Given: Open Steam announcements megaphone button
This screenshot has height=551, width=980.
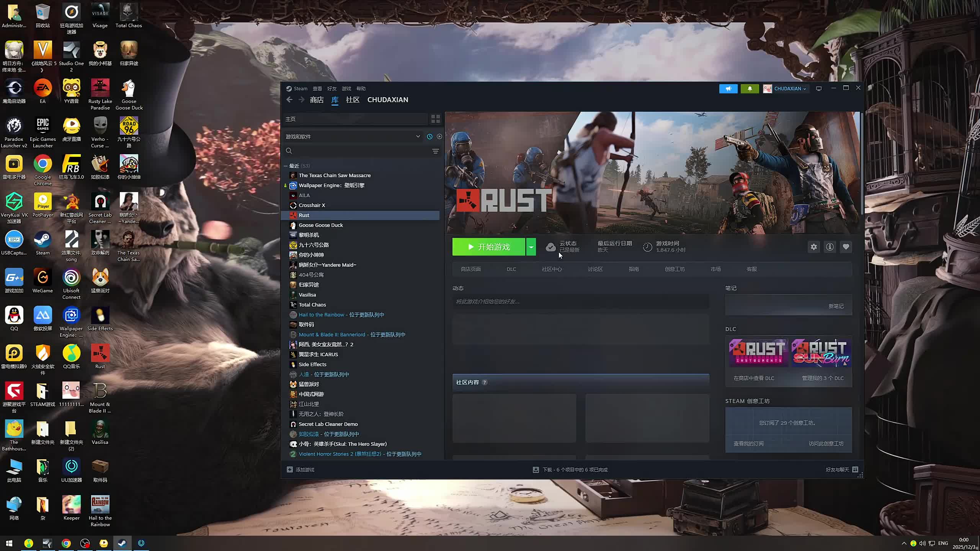Looking at the screenshot, I should [728, 88].
